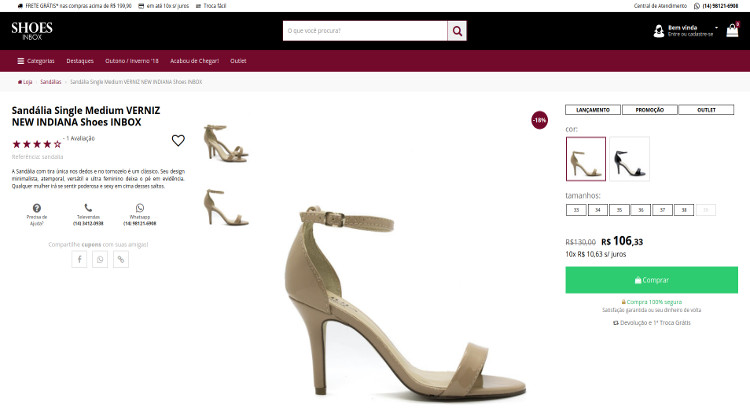Click the Sandálias breadcrumb link

tap(51, 82)
